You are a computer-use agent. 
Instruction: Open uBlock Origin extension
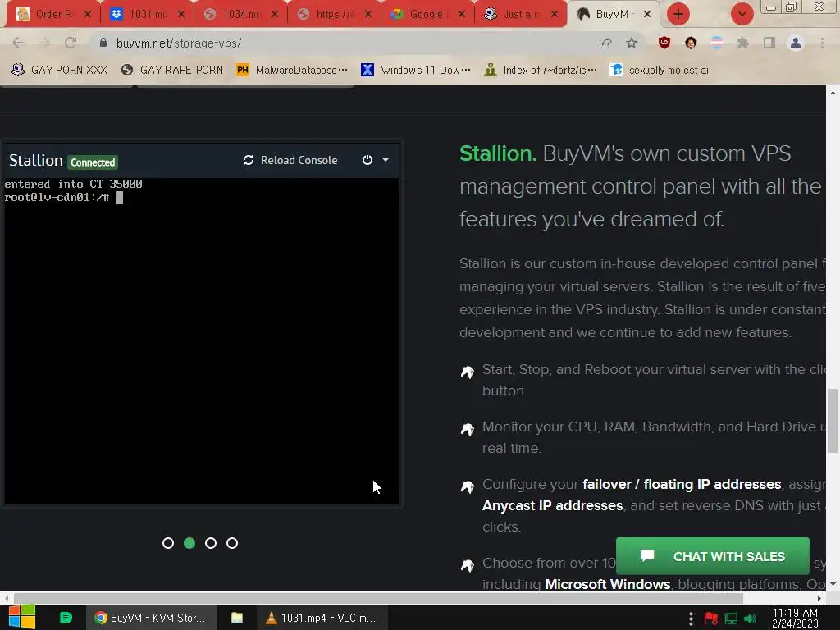[664, 43]
